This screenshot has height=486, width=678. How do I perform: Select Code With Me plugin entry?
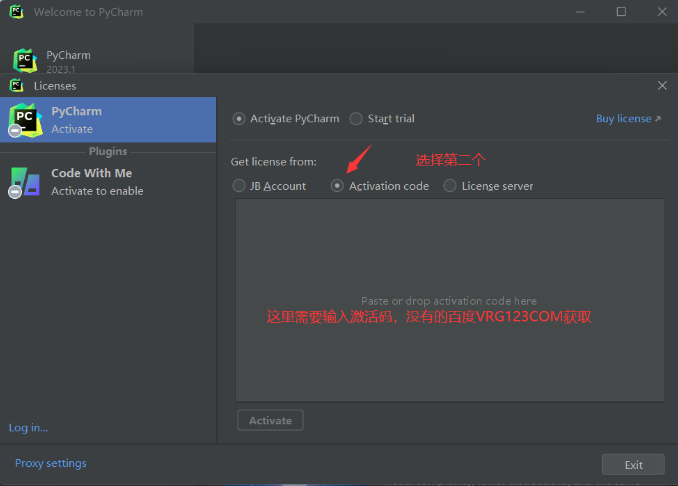(x=108, y=182)
